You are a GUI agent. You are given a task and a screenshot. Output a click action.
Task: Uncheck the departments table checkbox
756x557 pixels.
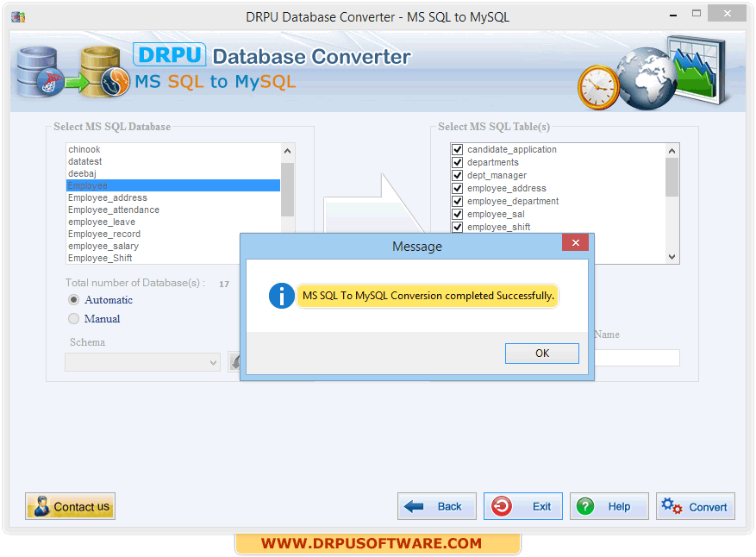458,162
